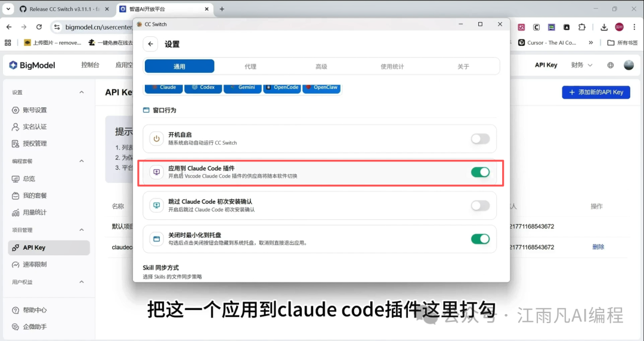This screenshot has height=341, width=644.
Task: Select the Gemini app button
Action: 242,88
